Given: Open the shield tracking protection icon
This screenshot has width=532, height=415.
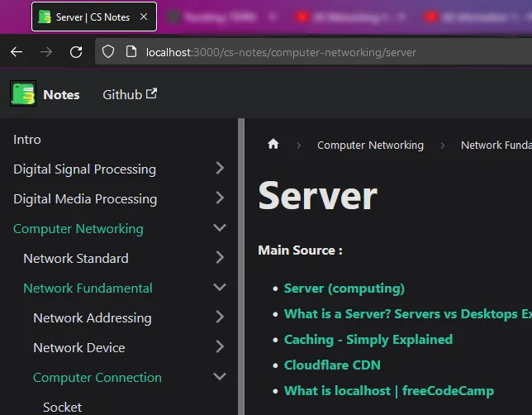Looking at the screenshot, I should [108, 52].
